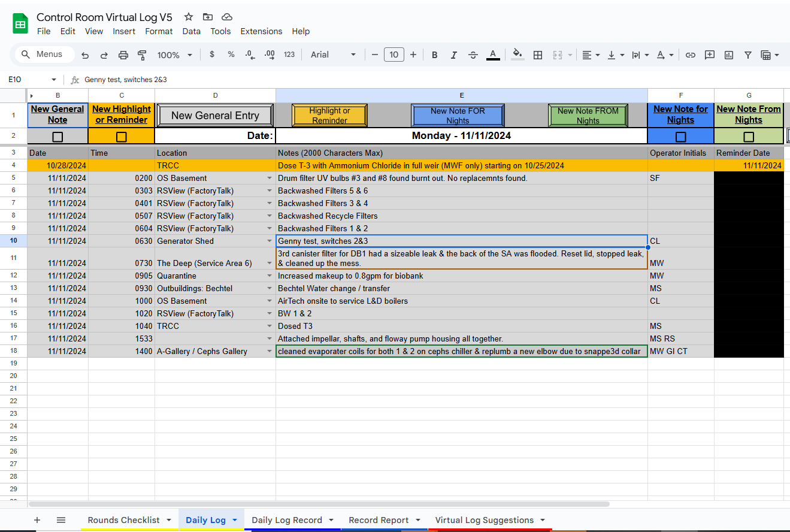790x532 pixels.
Task: Open location dropdown for Quarantine row
Action: click(x=270, y=276)
